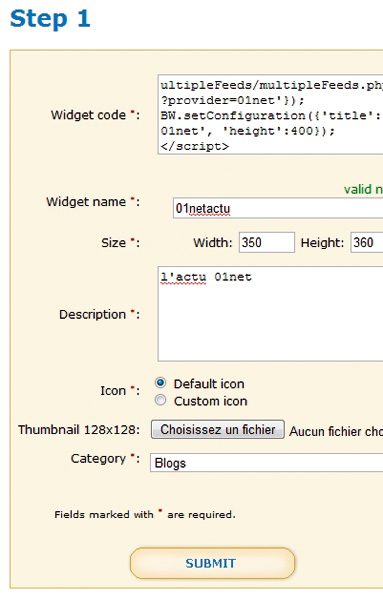Select the Default icon radio button
The width and height of the screenshot is (383, 600).
pos(160,383)
